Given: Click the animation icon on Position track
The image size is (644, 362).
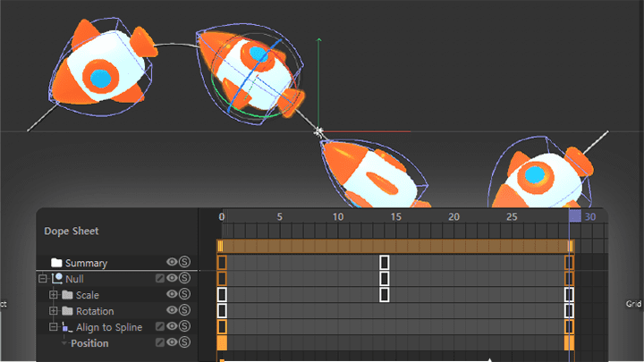Looking at the screenshot, I should point(160,342).
